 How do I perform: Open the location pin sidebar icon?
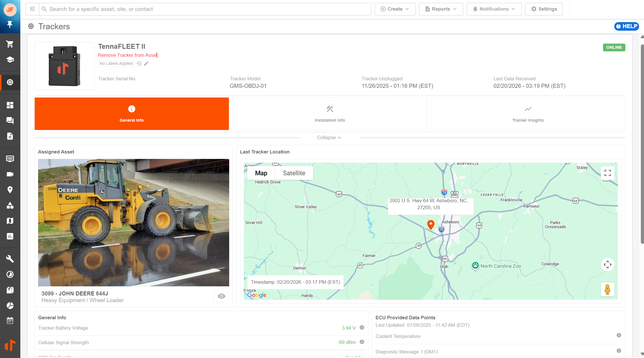10,190
